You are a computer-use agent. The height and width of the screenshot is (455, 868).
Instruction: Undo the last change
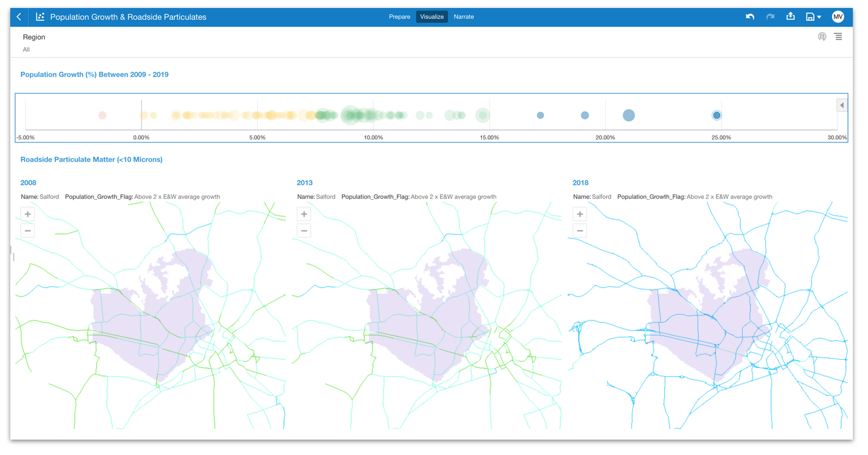tap(750, 17)
